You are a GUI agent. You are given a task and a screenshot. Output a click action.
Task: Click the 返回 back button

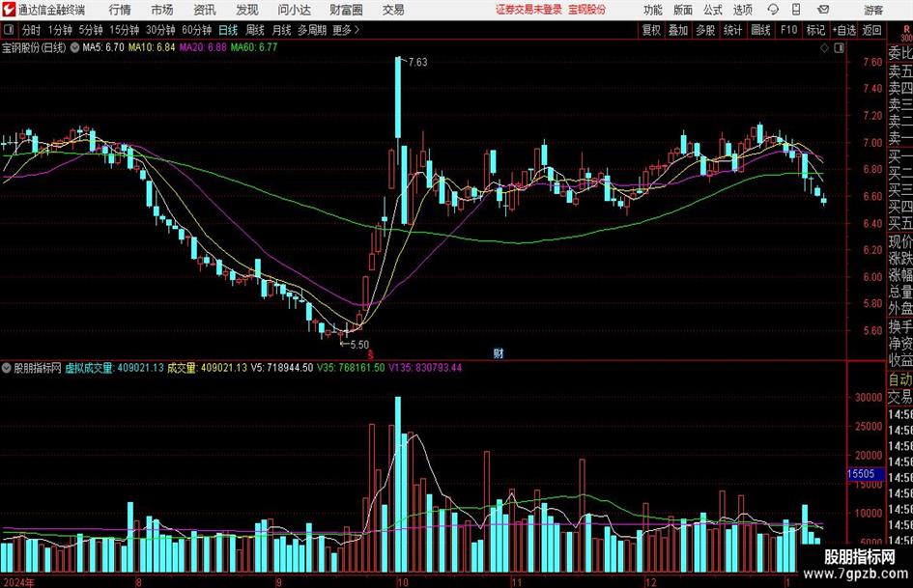click(871, 30)
